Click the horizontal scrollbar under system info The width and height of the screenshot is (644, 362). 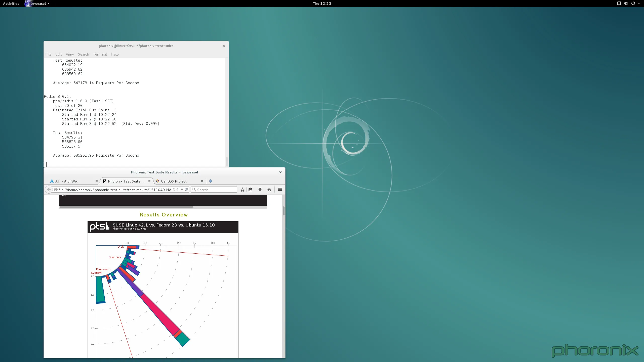[x=126, y=207]
